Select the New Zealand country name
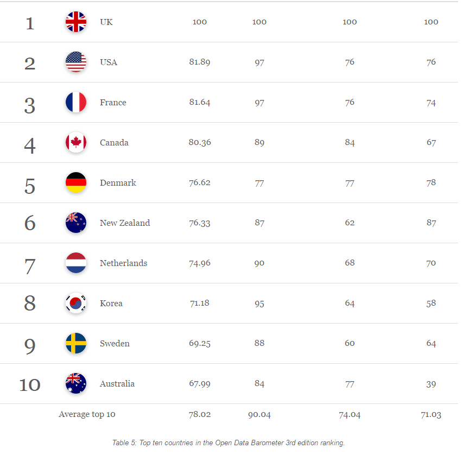476x455 pixels. pos(125,223)
